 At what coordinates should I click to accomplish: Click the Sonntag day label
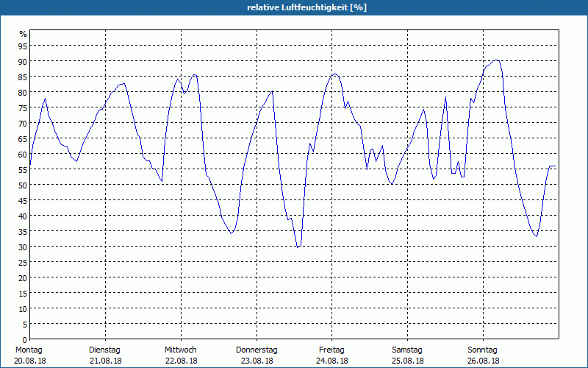(x=483, y=350)
